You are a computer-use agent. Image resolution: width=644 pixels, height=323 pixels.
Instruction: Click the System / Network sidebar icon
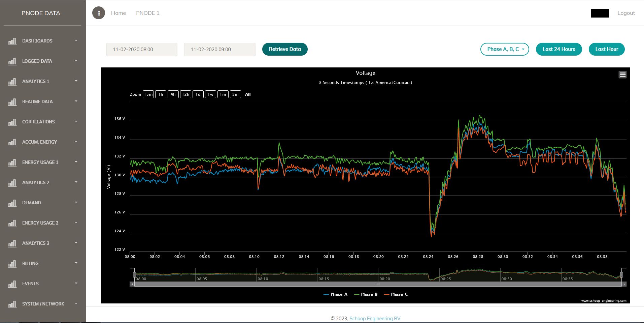12,304
